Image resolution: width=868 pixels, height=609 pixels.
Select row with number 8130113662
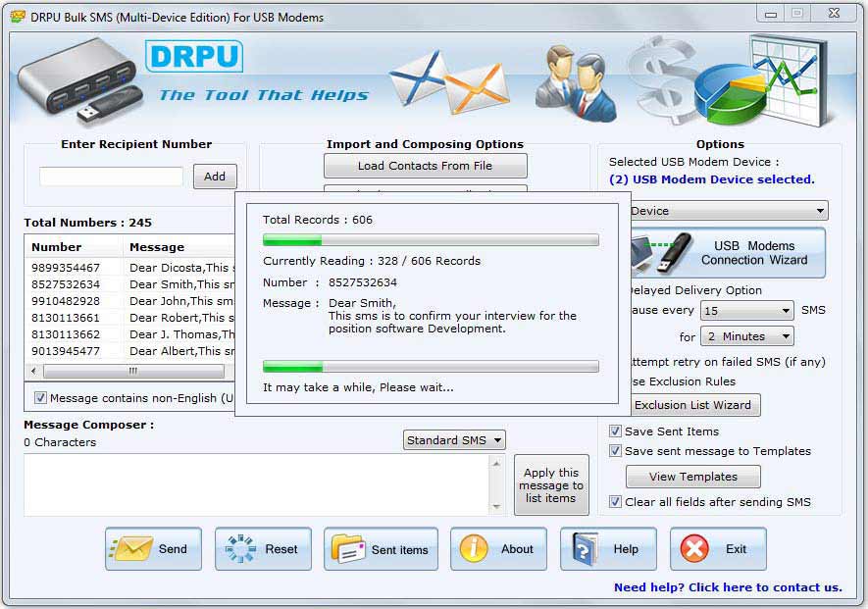[x=130, y=333]
